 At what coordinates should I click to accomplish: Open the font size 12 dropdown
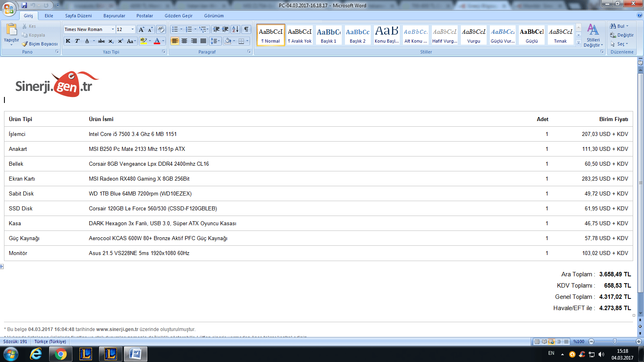[x=132, y=29]
